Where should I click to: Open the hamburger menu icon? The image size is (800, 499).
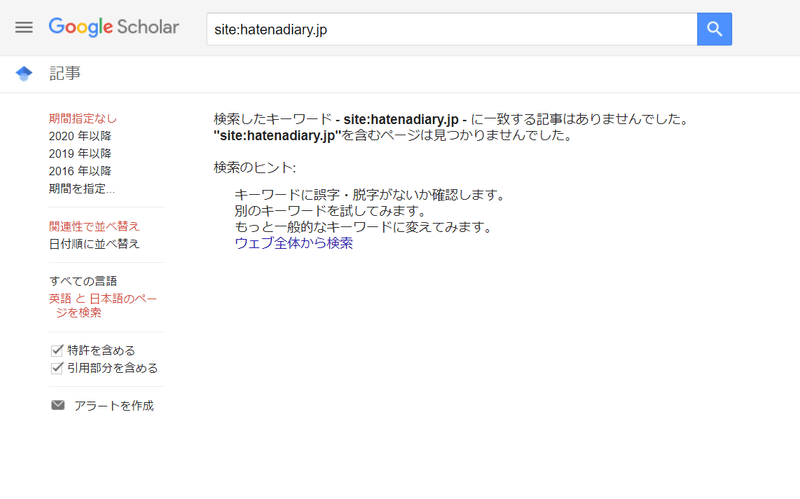tap(24, 28)
